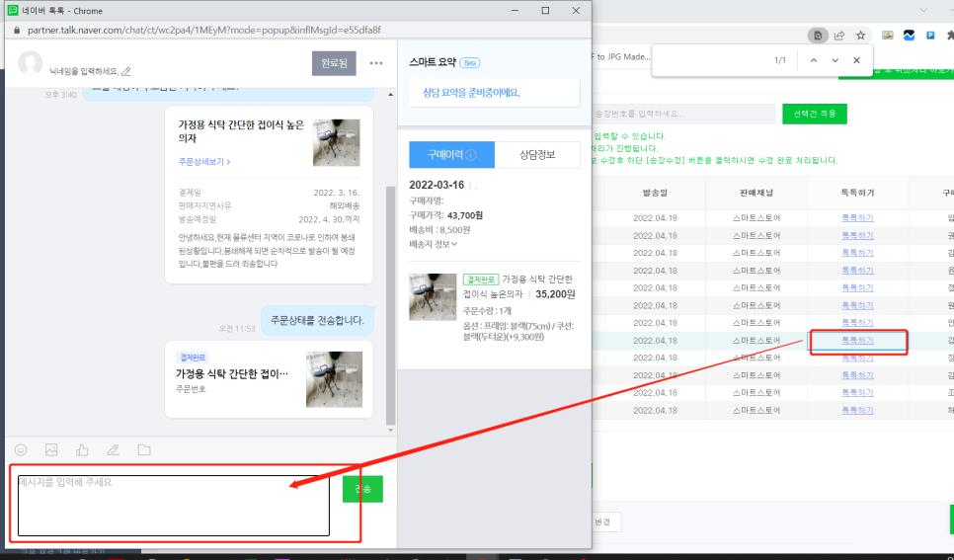The height and width of the screenshot is (560, 954).
Task: Click the blue P extension icon in Chrome
Action: click(x=930, y=36)
